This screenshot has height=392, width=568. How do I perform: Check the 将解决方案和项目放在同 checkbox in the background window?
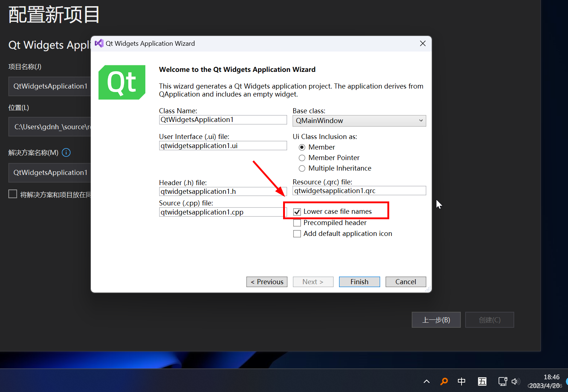[x=13, y=194]
